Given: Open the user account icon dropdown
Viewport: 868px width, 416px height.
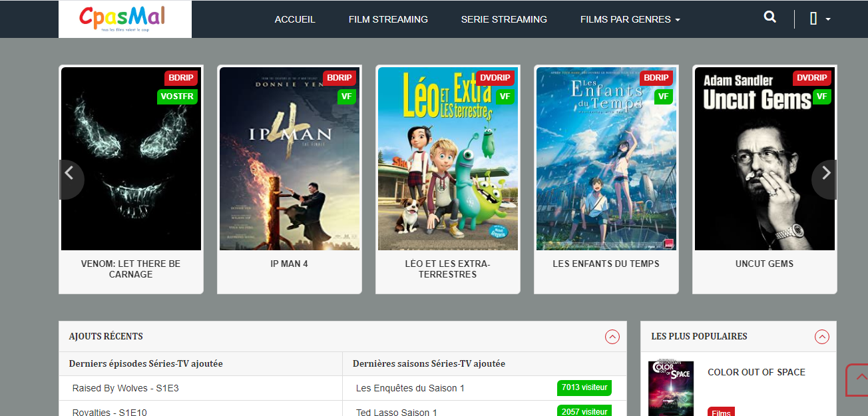Looking at the screenshot, I should click(x=820, y=19).
